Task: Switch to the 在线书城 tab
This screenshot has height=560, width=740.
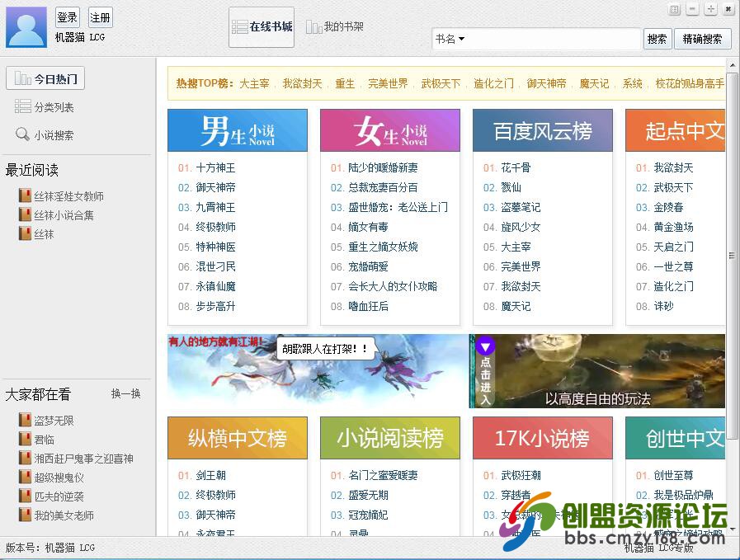Action: click(x=262, y=27)
